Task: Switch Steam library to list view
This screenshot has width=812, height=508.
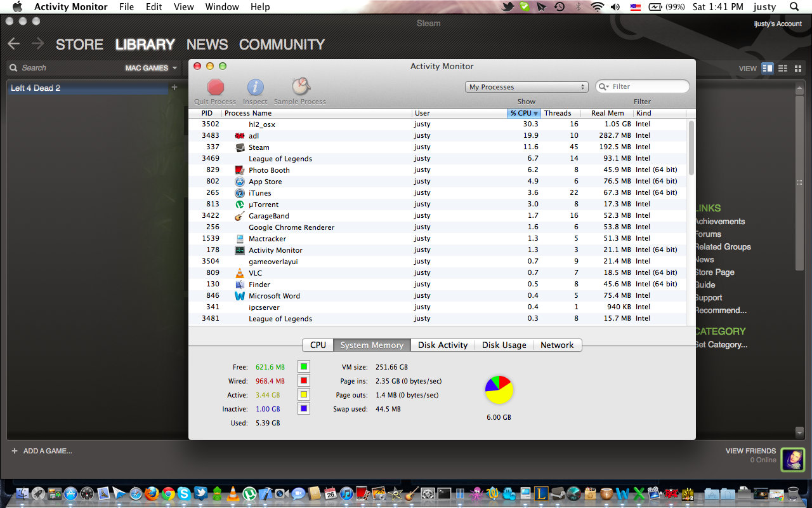Action: click(783, 68)
